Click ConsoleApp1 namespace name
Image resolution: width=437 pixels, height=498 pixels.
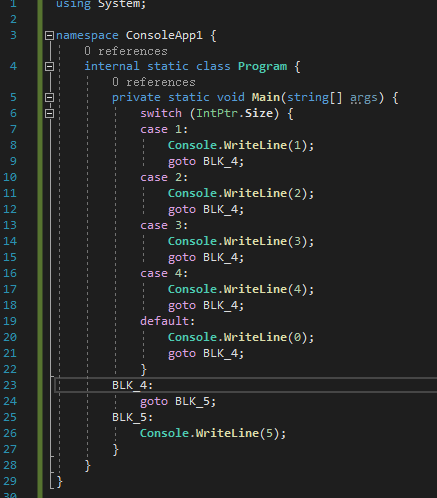pos(164,35)
